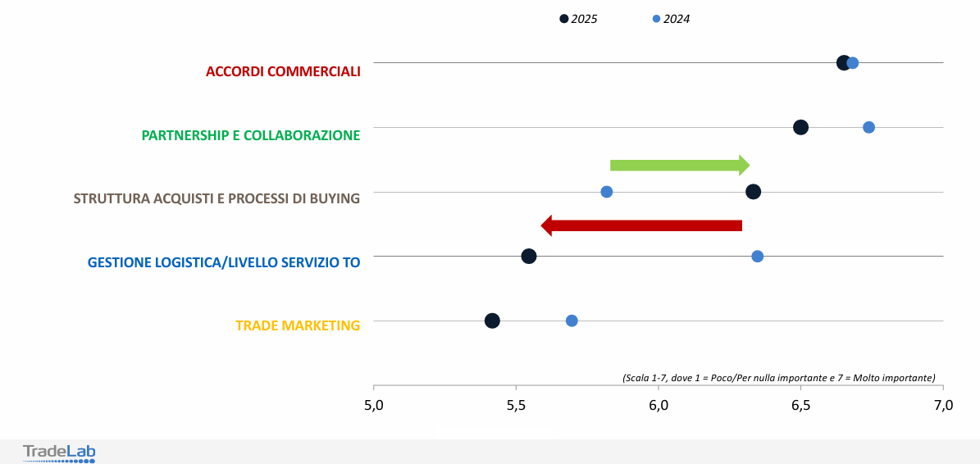Select Partnership e Collaborazione 2024 blue point
This screenshot has height=464, width=980.
pyautogui.click(x=869, y=127)
